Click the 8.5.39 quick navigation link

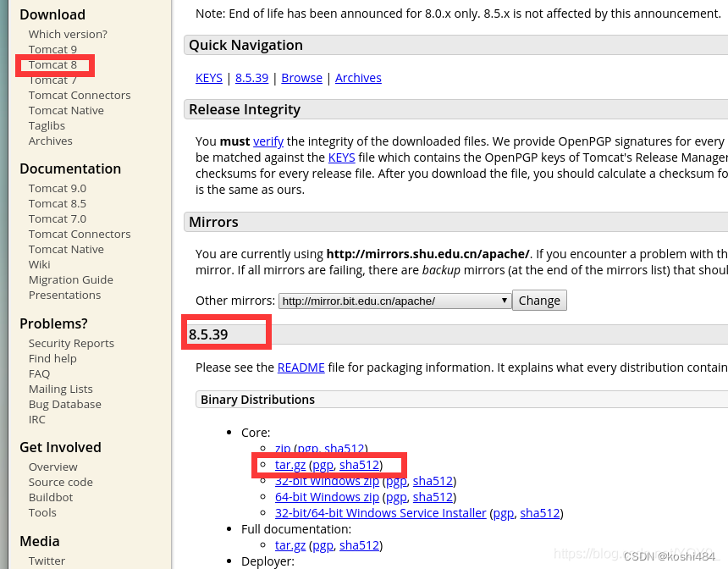251,78
